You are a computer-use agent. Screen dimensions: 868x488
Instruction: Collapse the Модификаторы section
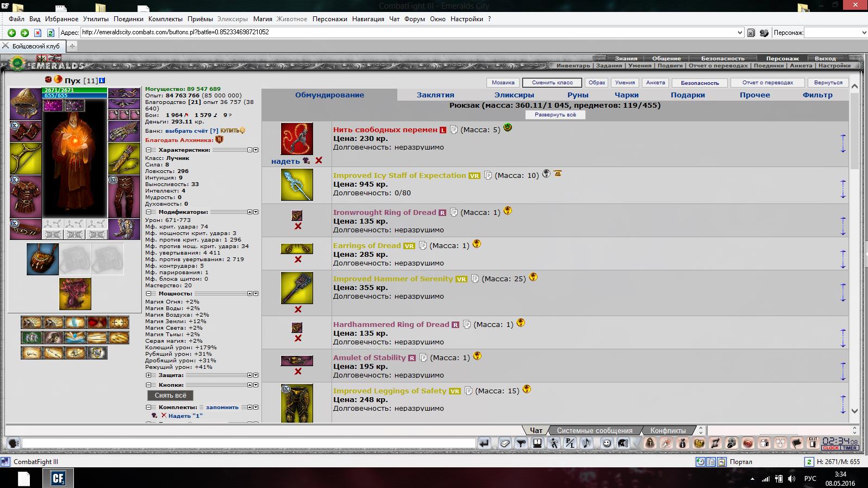tap(148, 212)
